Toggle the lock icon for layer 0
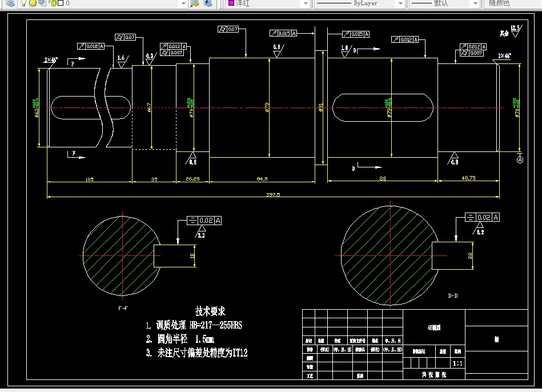Viewport: 542px width, 392px height. pyautogui.click(x=53, y=3)
